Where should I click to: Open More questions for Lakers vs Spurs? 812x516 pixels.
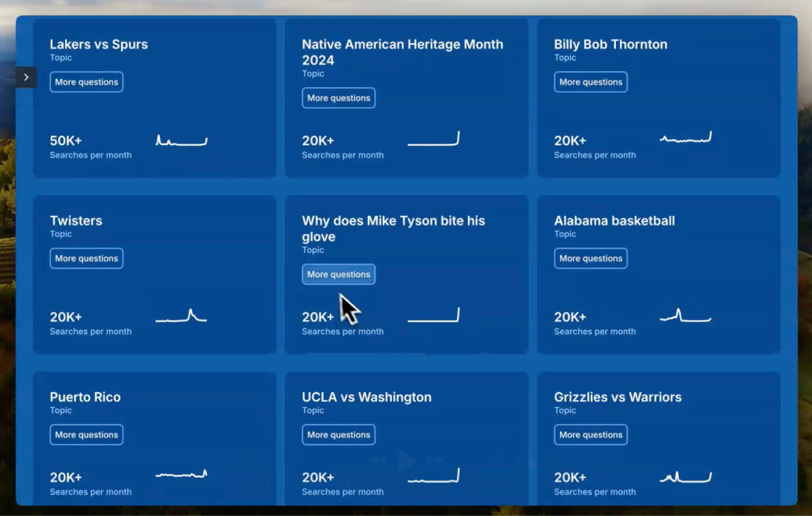[x=86, y=82]
